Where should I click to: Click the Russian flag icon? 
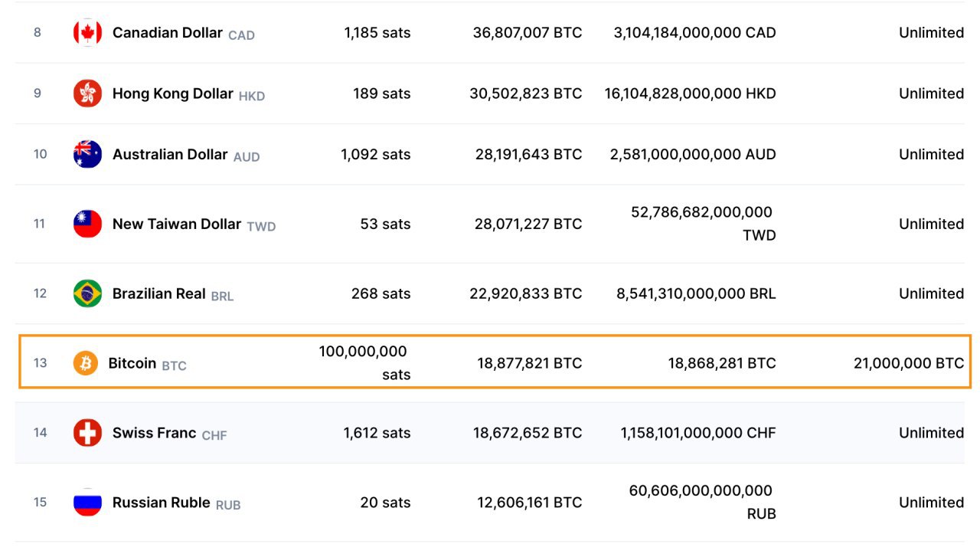87,503
